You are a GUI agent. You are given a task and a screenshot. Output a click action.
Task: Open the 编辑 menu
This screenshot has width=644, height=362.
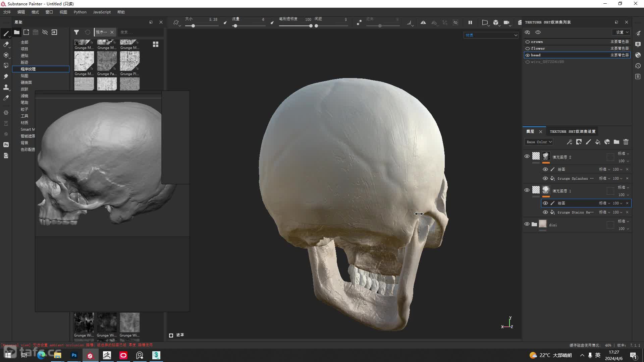pos(21,12)
